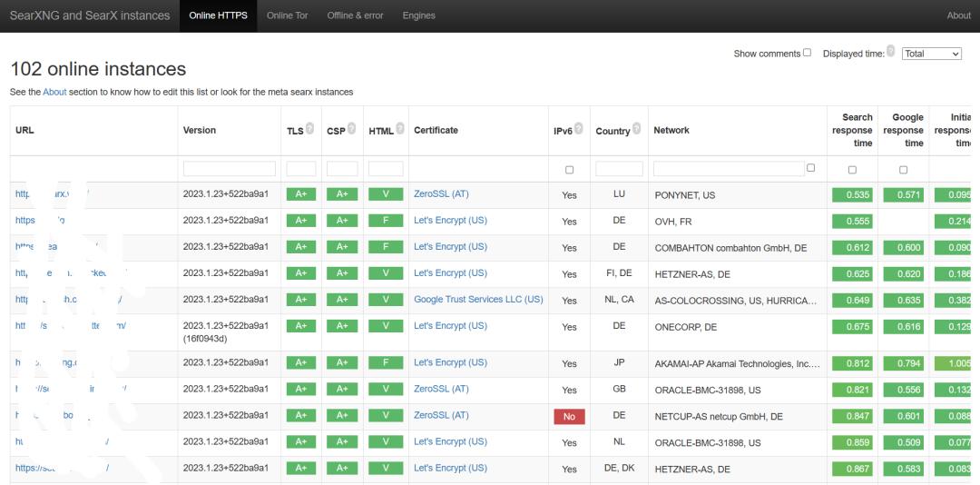Image resolution: width=980 pixels, height=485 pixels.
Task: Open the Displayed time Total dropdown
Action: (x=931, y=54)
